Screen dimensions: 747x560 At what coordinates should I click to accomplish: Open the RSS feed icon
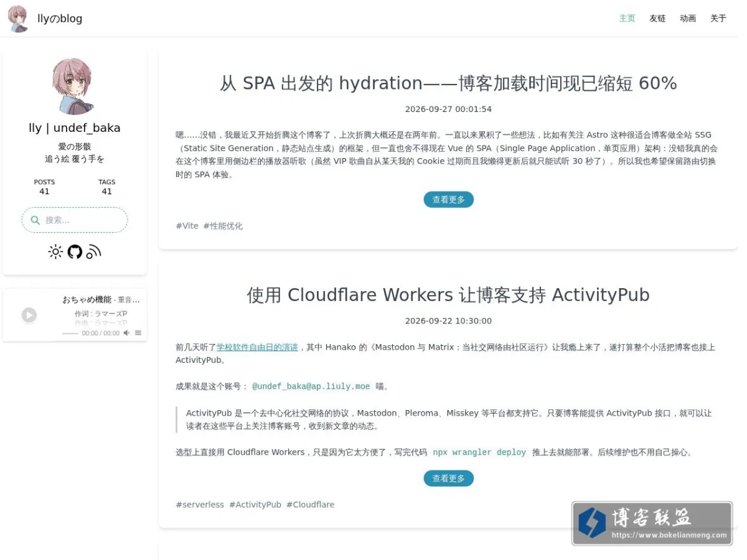pos(93,251)
